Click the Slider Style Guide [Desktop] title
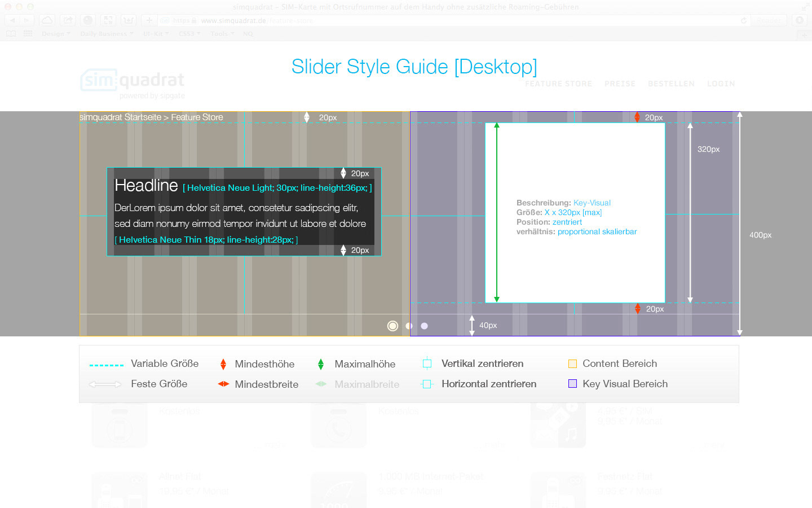This screenshot has height=508, width=812. coord(414,67)
